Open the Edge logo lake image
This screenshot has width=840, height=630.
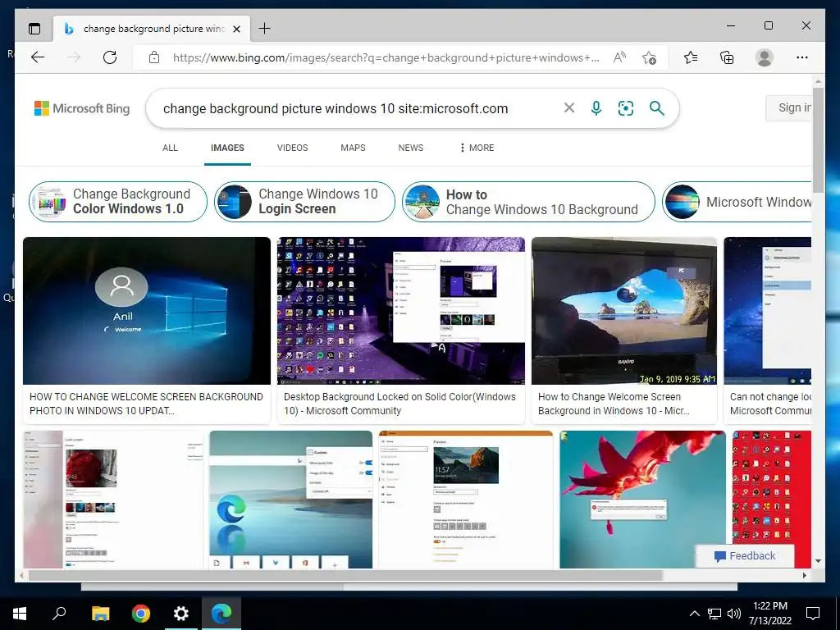click(290, 500)
